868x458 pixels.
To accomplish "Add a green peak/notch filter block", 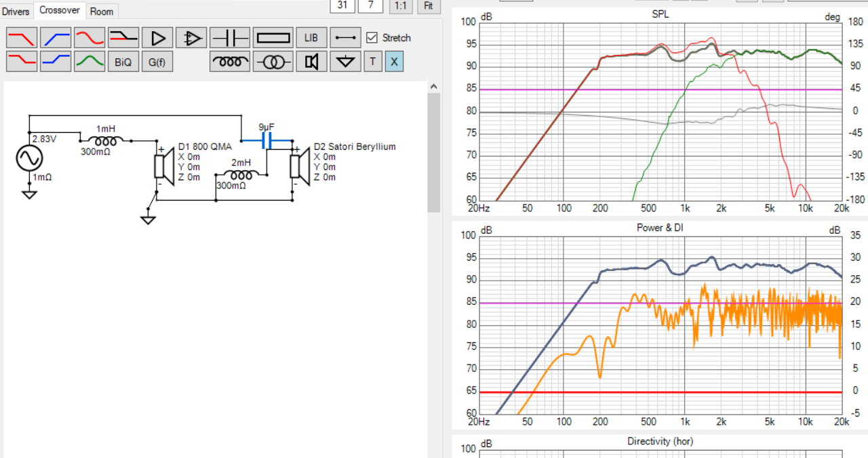I will coord(90,62).
